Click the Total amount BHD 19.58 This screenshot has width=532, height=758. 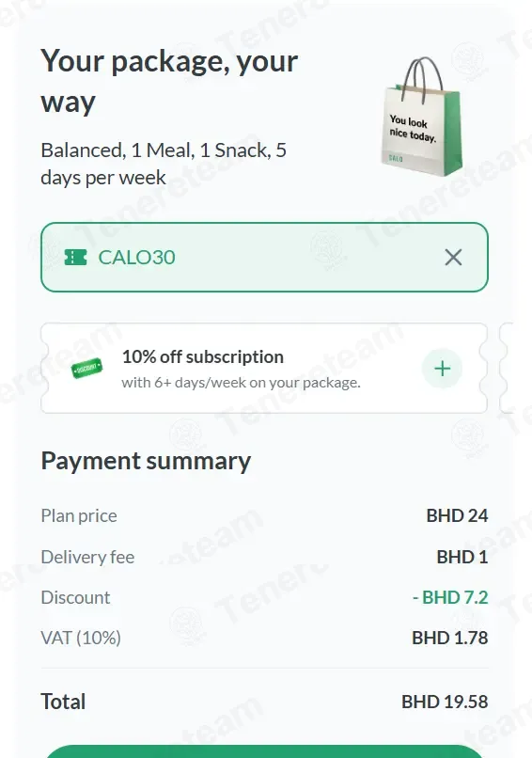pos(445,702)
